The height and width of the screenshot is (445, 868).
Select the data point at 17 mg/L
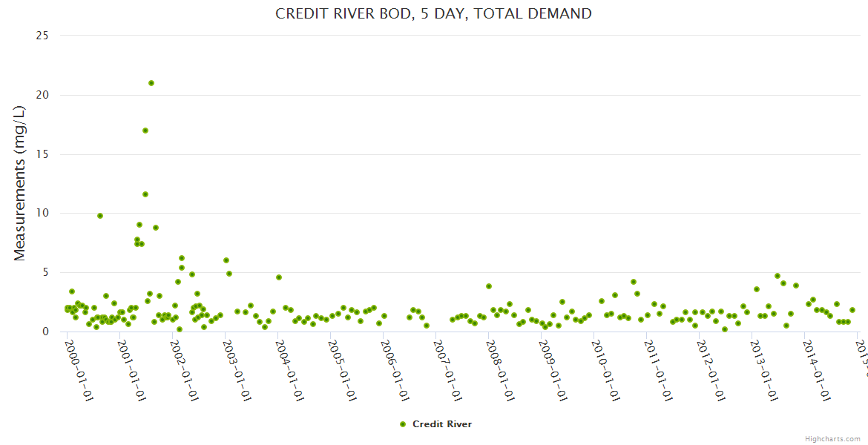click(145, 131)
